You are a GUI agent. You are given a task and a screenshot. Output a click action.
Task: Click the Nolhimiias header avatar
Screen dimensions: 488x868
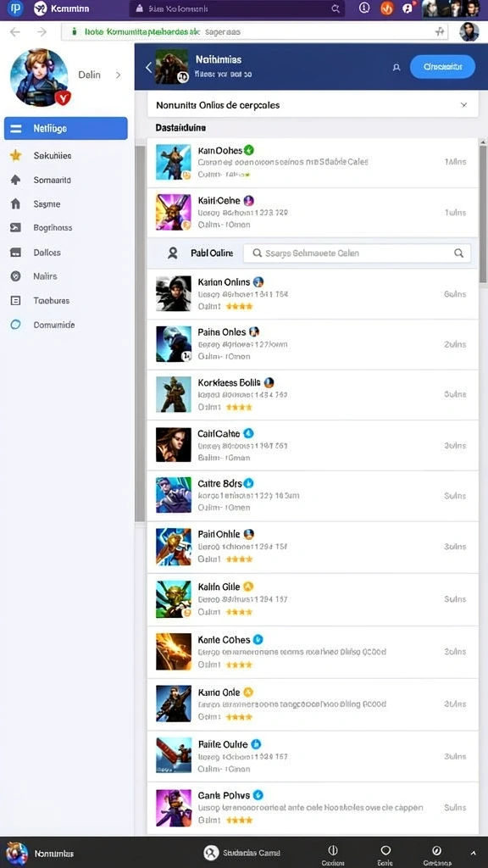coord(171,67)
